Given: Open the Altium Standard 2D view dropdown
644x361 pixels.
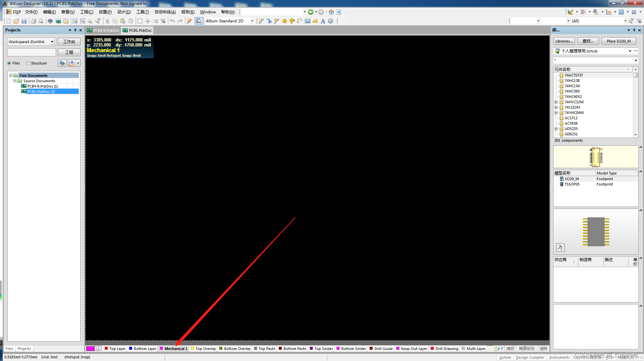Looking at the screenshot, I should pos(252,21).
